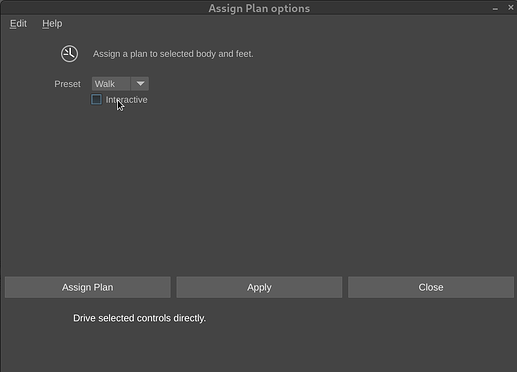This screenshot has height=372, width=517.
Task: Click the Assign Plan button
Action: click(88, 287)
